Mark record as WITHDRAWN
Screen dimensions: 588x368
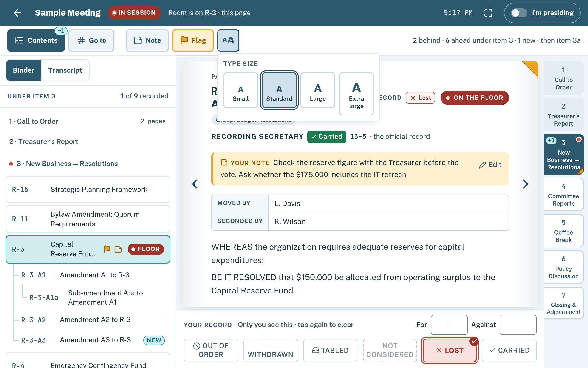(x=271, y=350)
